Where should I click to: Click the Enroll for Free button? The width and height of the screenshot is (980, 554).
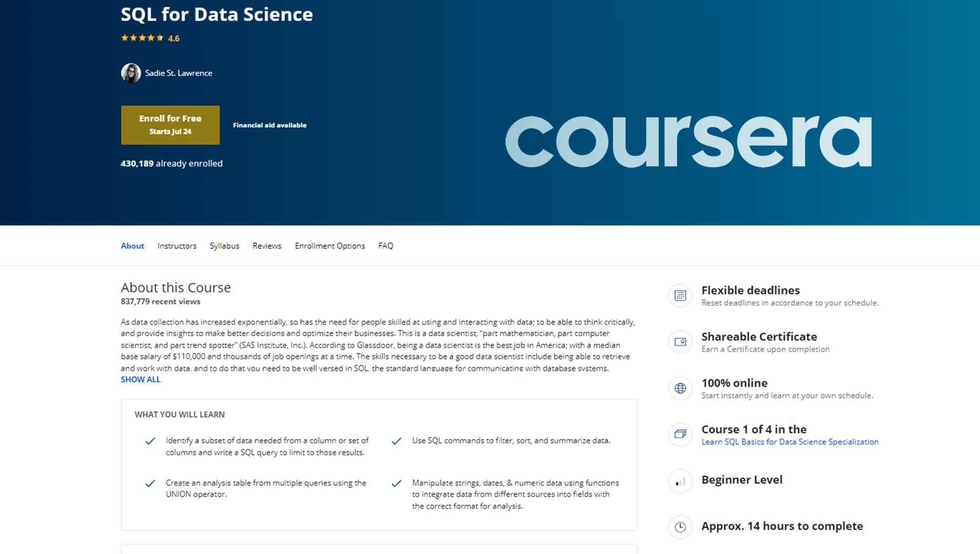point(170,125)
